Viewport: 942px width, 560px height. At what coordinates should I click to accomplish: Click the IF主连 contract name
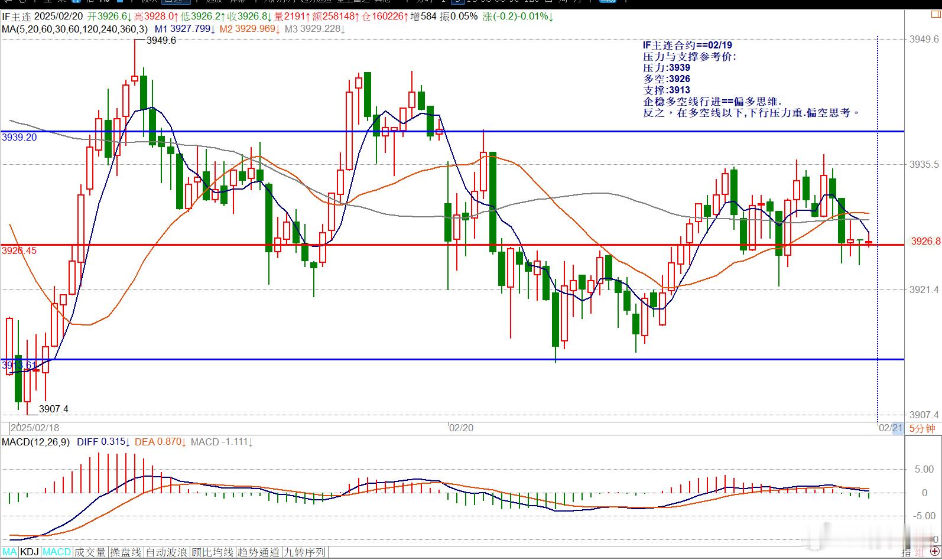pyautogui.click(x=16, y=17)
